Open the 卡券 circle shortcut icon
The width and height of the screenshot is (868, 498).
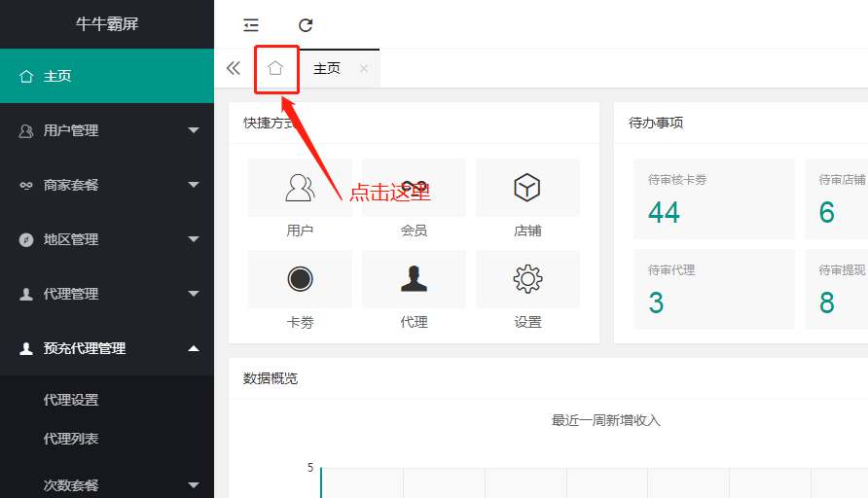[300, 279]
